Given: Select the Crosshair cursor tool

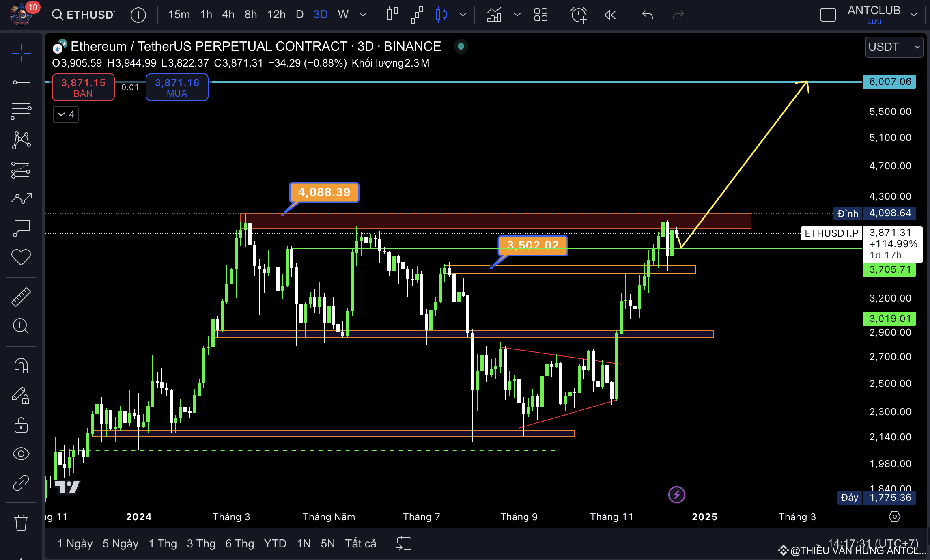Looking at the screenshot, I should coord(21,54).
